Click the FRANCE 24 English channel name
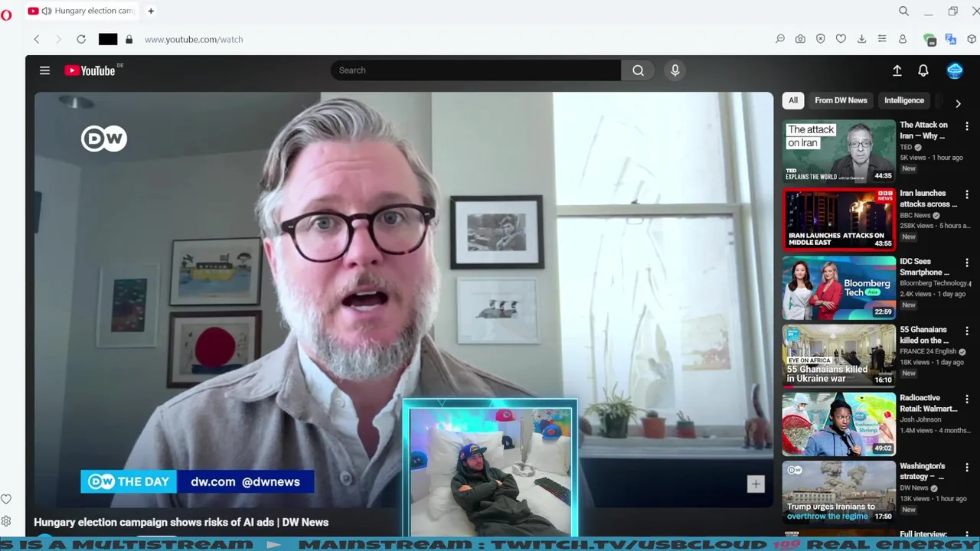This screenshot has height=551, width=980. point(928,351)
